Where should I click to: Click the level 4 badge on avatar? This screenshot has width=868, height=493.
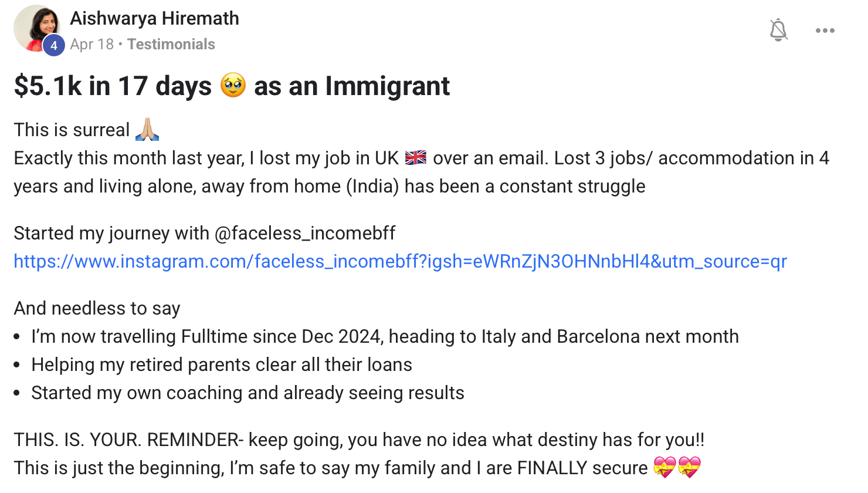(x=53, y=45)
